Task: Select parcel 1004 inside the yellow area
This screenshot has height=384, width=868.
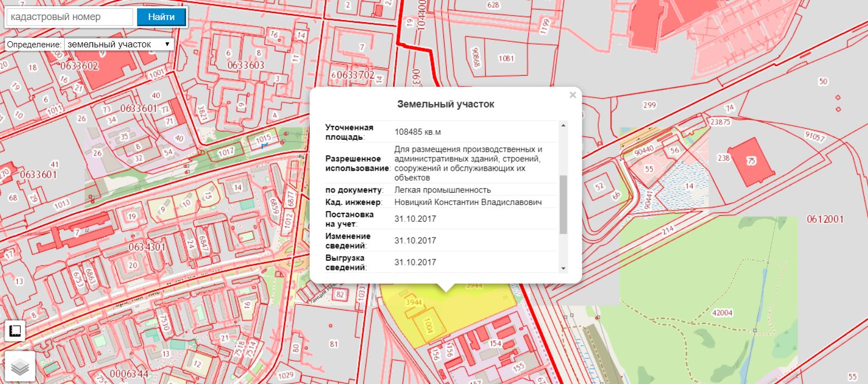Action: click(x=428, y=323)
